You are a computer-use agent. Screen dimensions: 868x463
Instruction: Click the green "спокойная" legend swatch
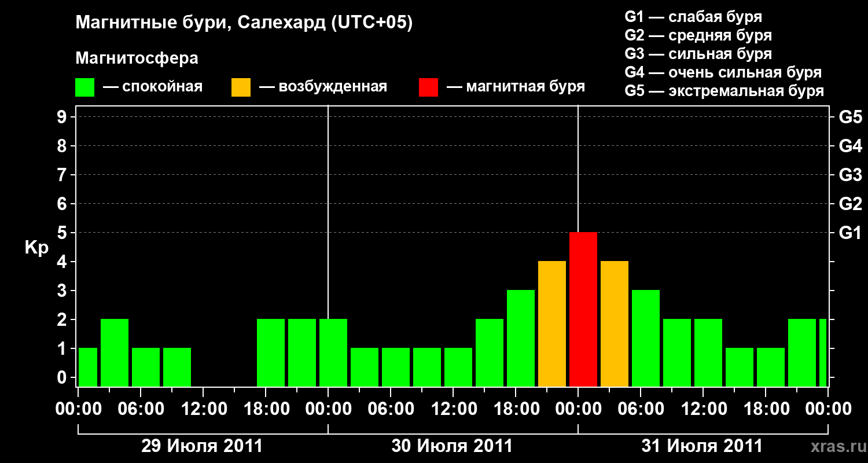click(85, 87)
